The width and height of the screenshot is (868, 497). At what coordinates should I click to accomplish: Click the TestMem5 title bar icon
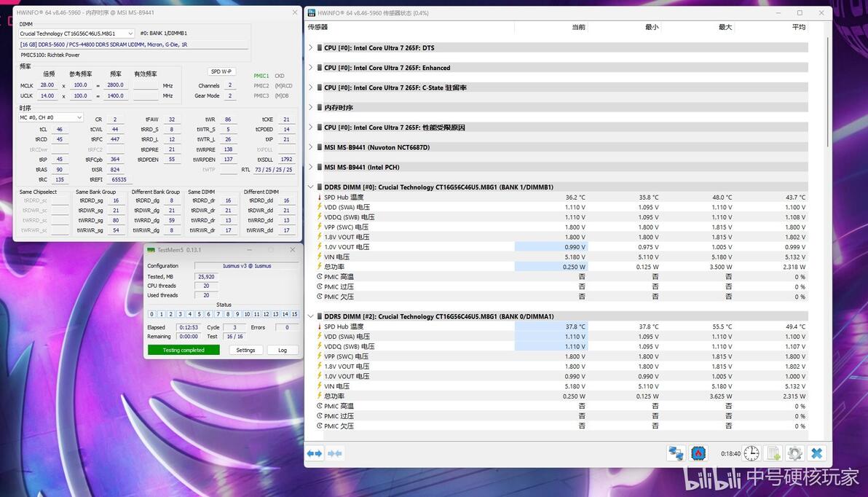pos(151,250)
